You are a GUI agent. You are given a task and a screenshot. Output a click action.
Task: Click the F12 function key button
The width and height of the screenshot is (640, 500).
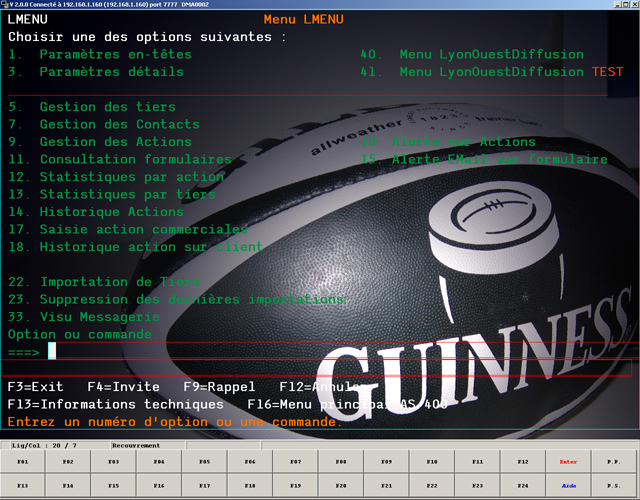pos(523,462)
